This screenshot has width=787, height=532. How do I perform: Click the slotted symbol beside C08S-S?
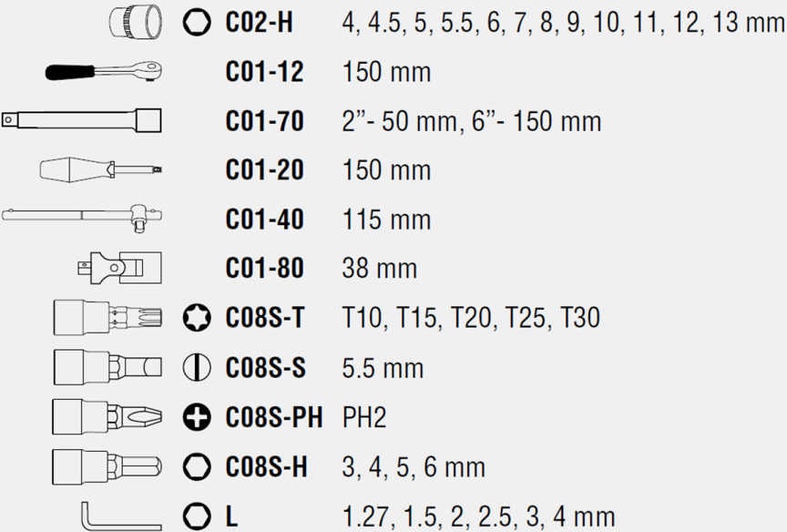click(x=194, y=367)
